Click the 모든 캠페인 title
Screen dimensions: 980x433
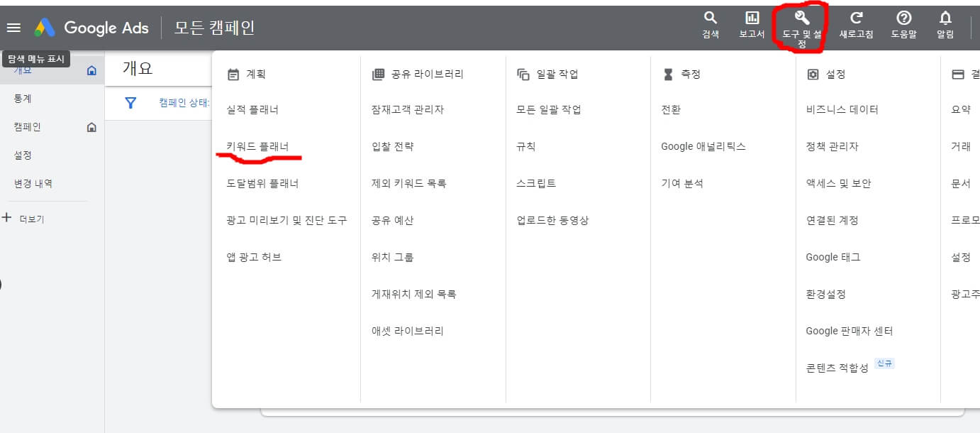click(x=214, y=28)
